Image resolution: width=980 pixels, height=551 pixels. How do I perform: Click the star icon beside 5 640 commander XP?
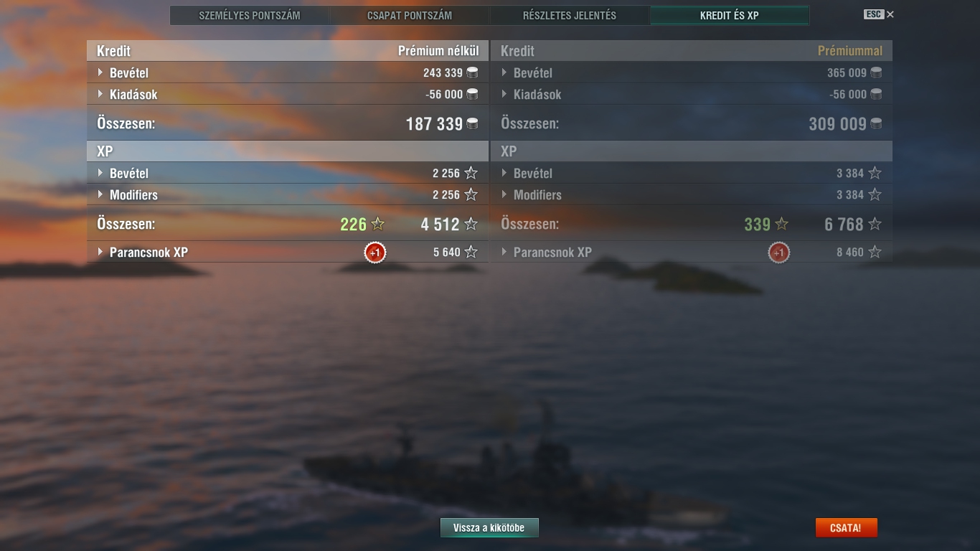pyautogui.click(x=471, y=252)
